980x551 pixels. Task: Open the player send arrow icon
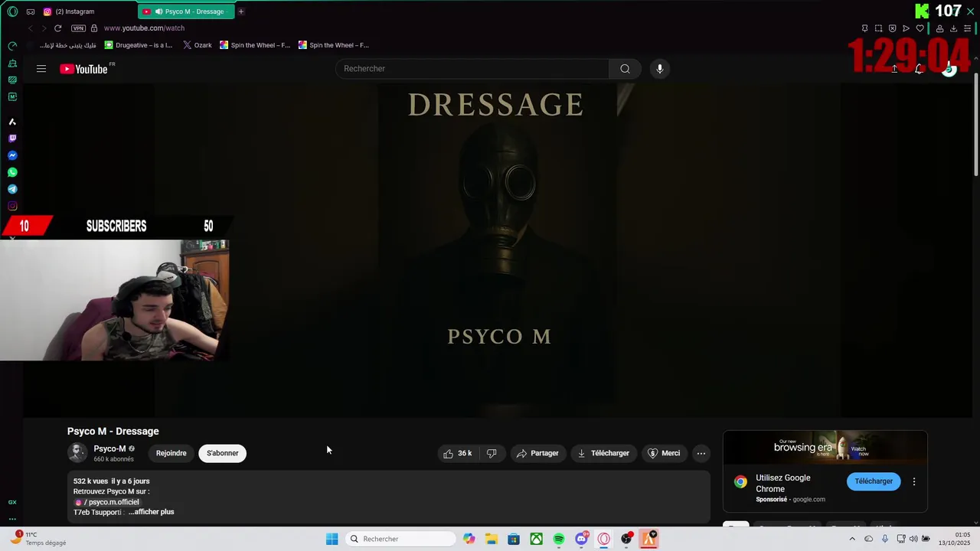click(x=906, y=28)
